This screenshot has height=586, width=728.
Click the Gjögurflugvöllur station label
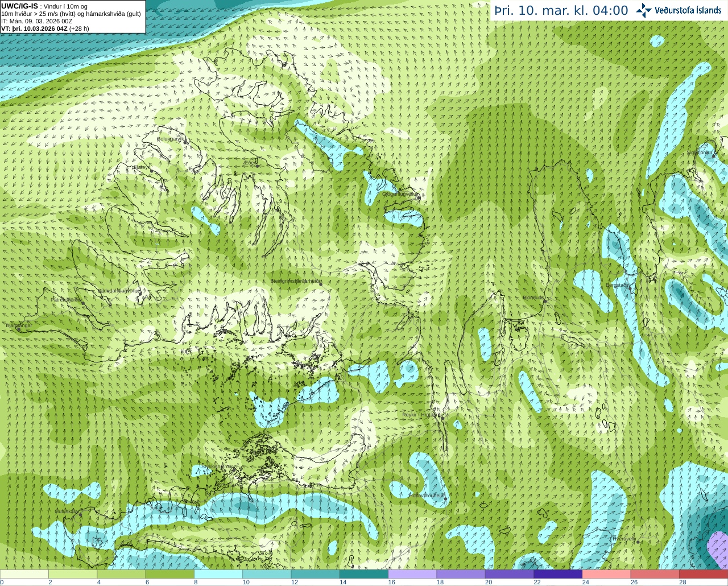click(x=400, y=194)
